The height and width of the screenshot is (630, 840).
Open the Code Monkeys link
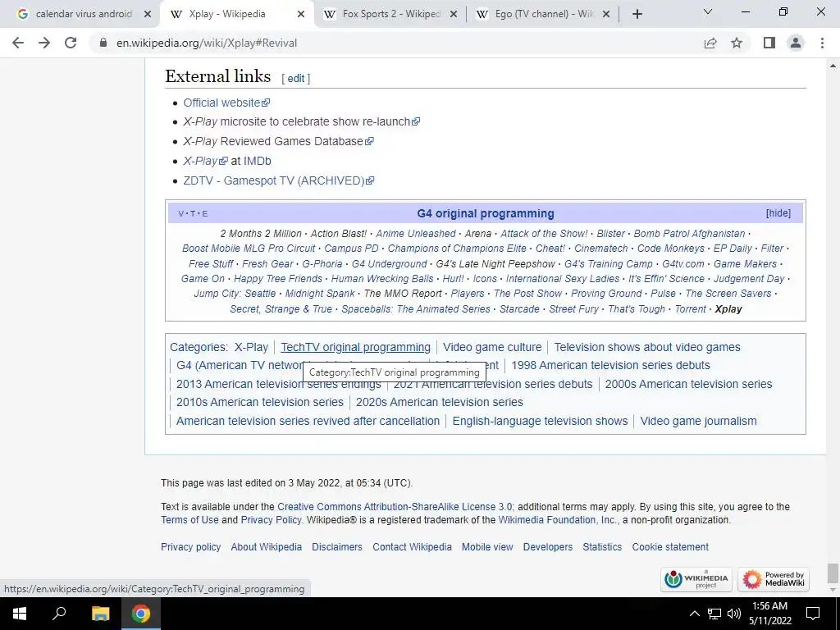(x=671, y=249)
